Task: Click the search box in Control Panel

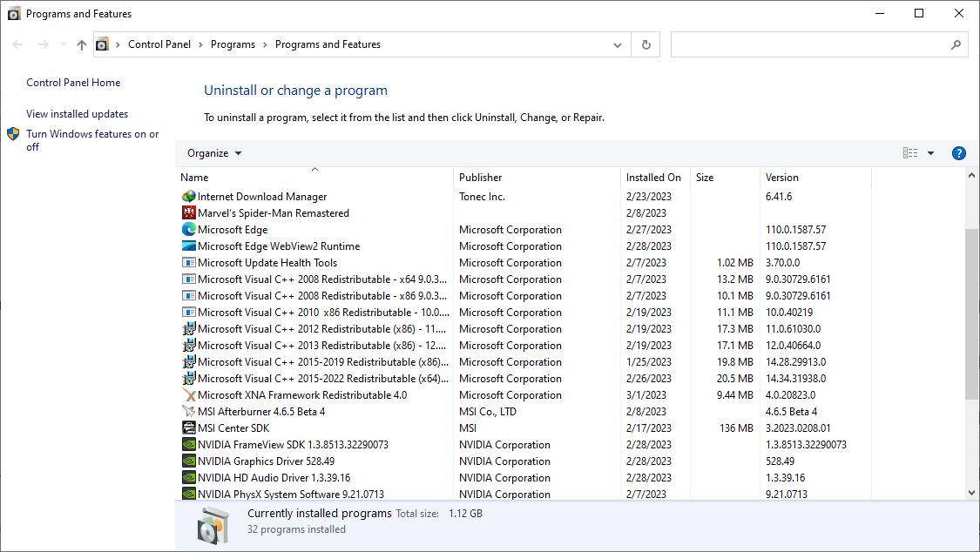Action: pos(810,44)
